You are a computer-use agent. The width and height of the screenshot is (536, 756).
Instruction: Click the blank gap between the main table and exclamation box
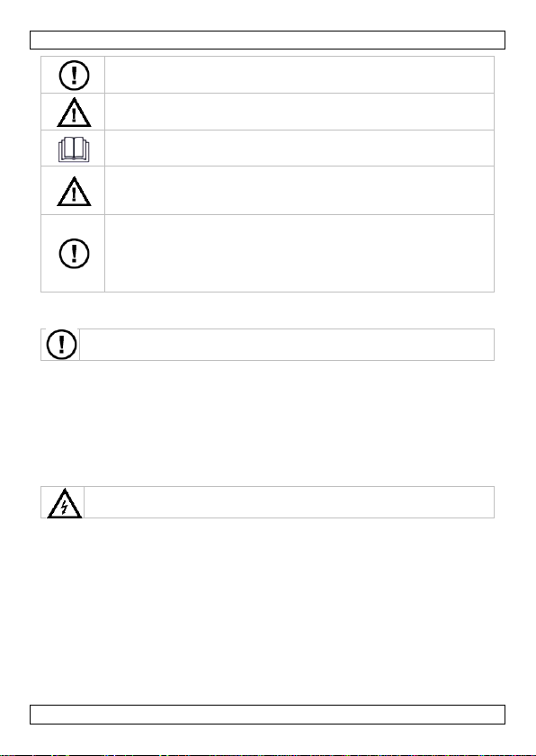(267, 310)
